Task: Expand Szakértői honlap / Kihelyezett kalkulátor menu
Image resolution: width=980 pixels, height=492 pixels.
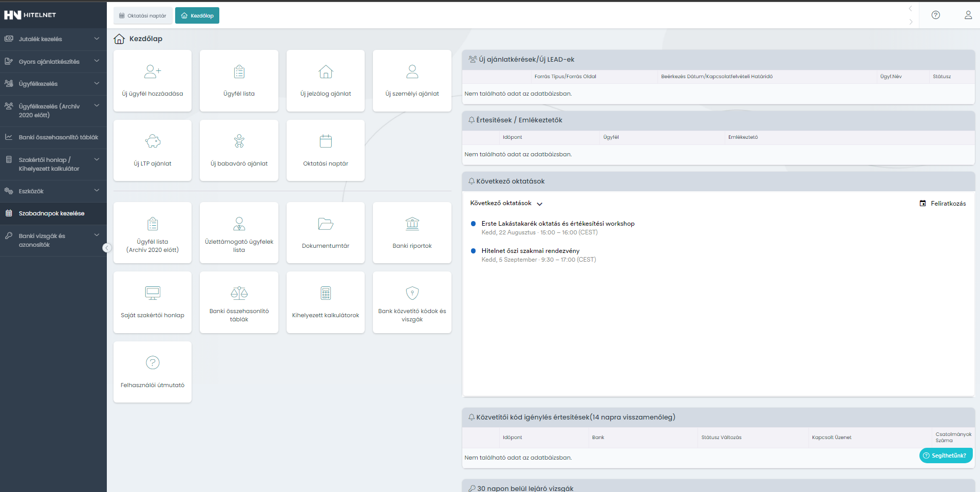Action: point(97,159)
